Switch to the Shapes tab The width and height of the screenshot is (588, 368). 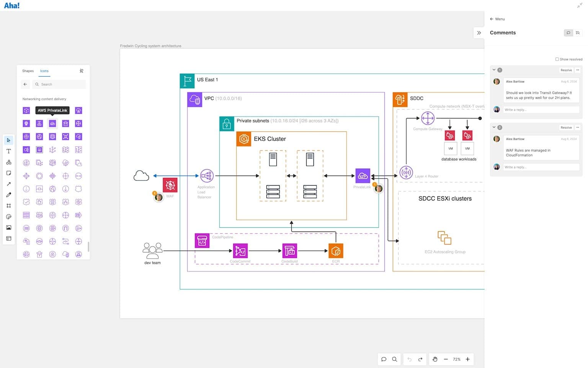tap(28, 71)
